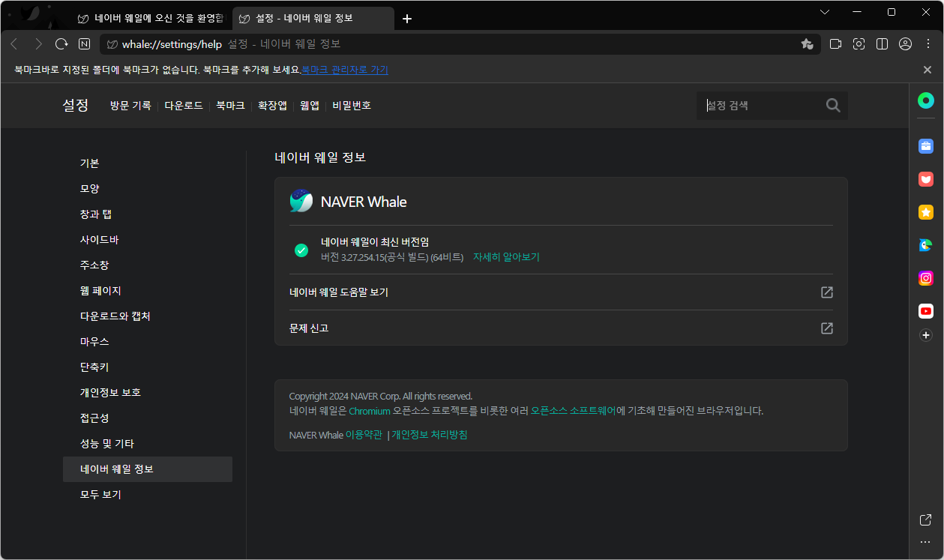
Task: Open 다운로드 from settings header
Action: (184, 106)
